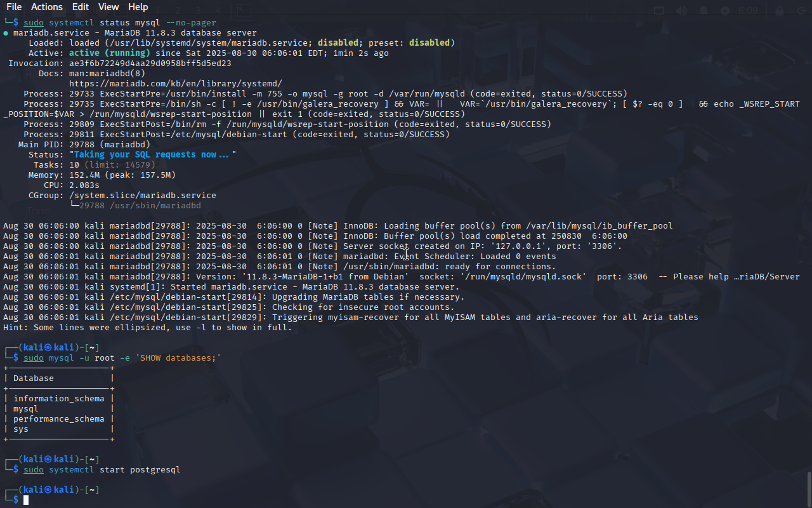
Task: Switch to workspace 4 in the panel
Action: coord(218,10)
